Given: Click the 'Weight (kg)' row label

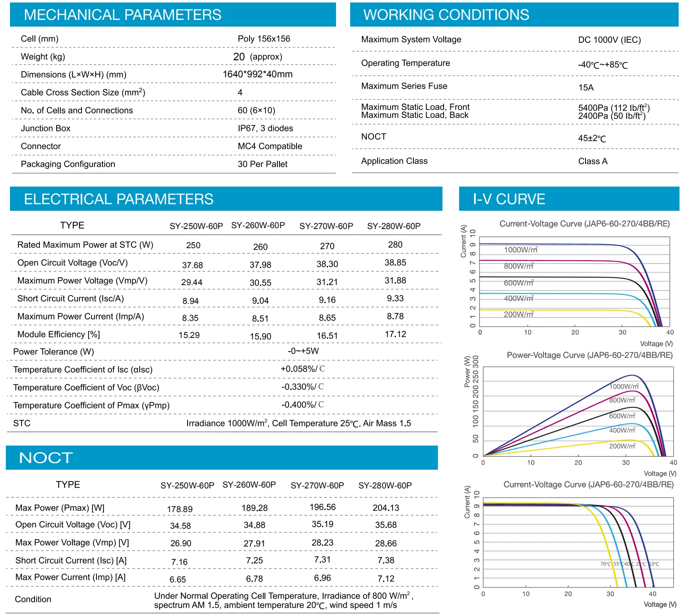Looking at the screenshot, I should tap(43, 57).
